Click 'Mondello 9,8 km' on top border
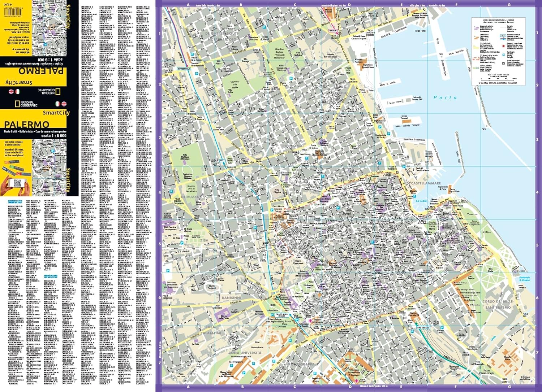This screenshot has height=392, width=542. point(437,5)
